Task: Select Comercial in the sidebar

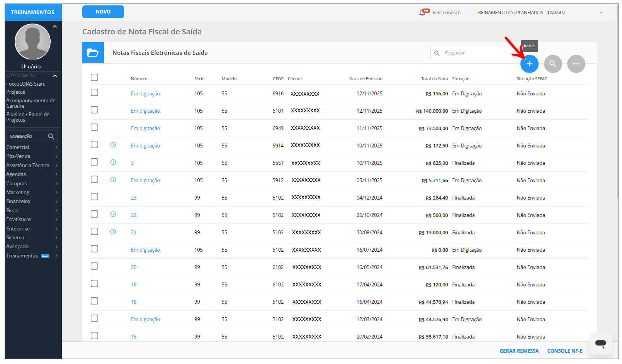Action: [x=31, y=147]
